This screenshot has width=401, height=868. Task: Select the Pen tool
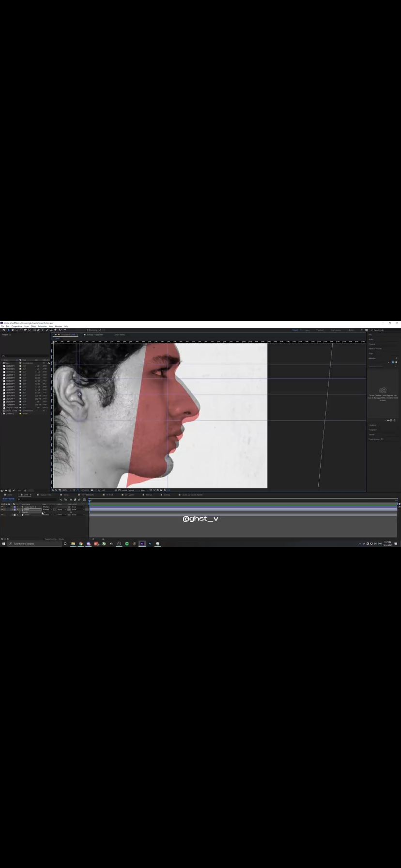click(38, 330)
